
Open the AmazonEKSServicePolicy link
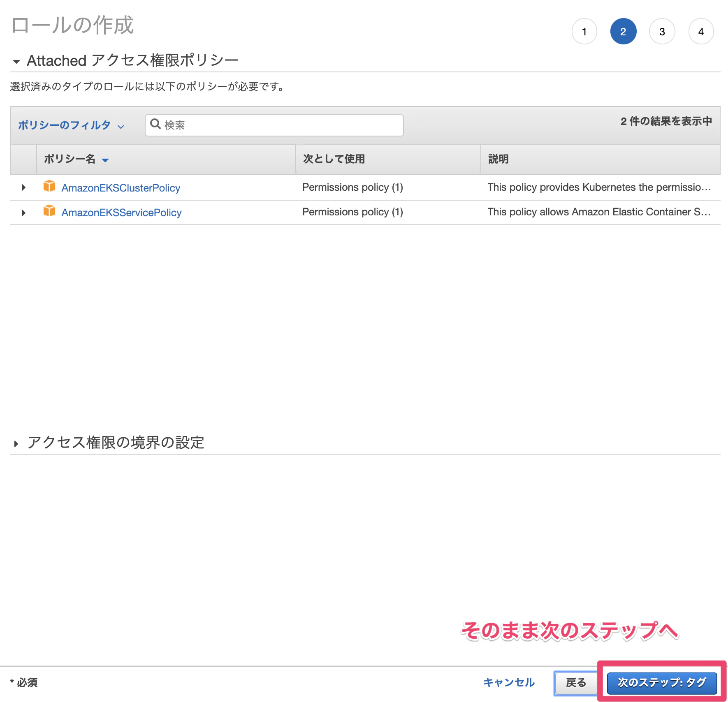(x=122, y=212)
